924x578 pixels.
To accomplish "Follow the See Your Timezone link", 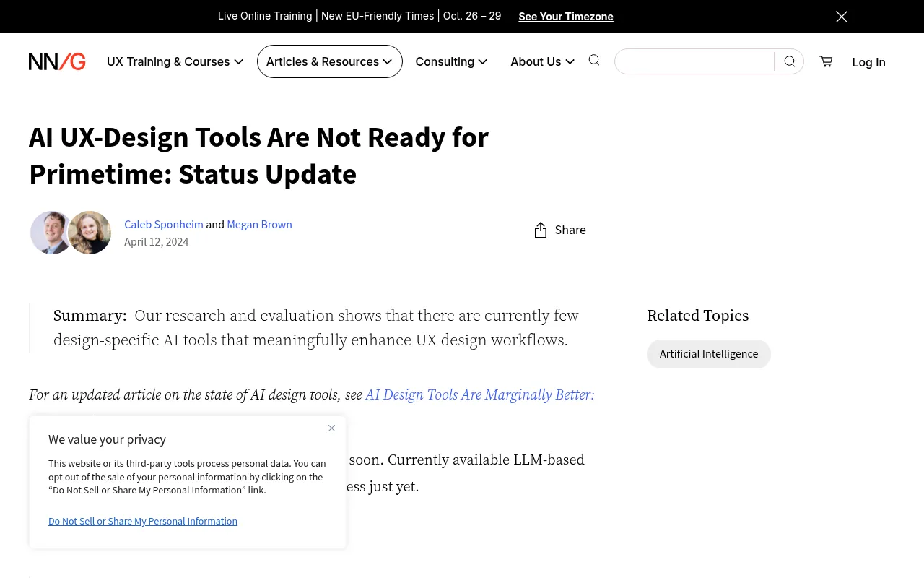I will point(566,17).
